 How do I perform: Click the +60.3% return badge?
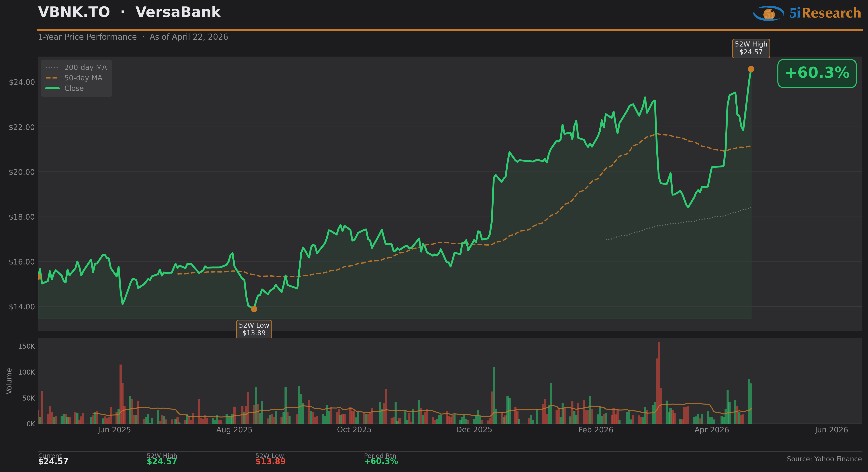pos(817,73)
